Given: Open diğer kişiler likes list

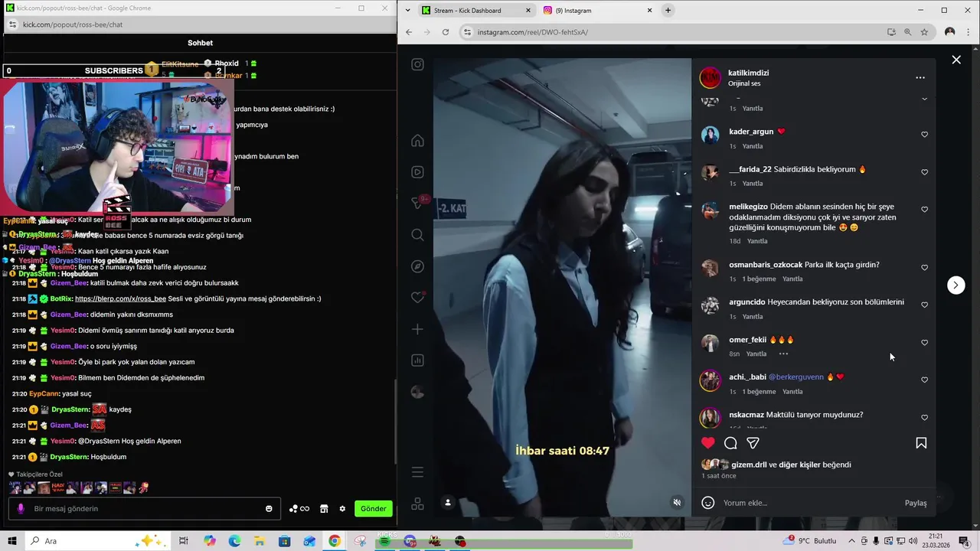Looking at the screenshot, I should click(x=800, y=465).
